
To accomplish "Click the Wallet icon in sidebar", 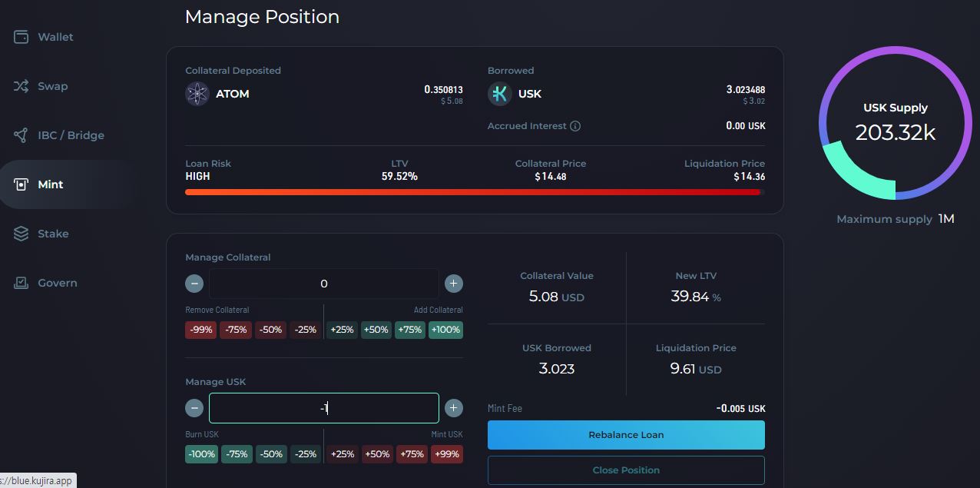I will tap(21, 37).
